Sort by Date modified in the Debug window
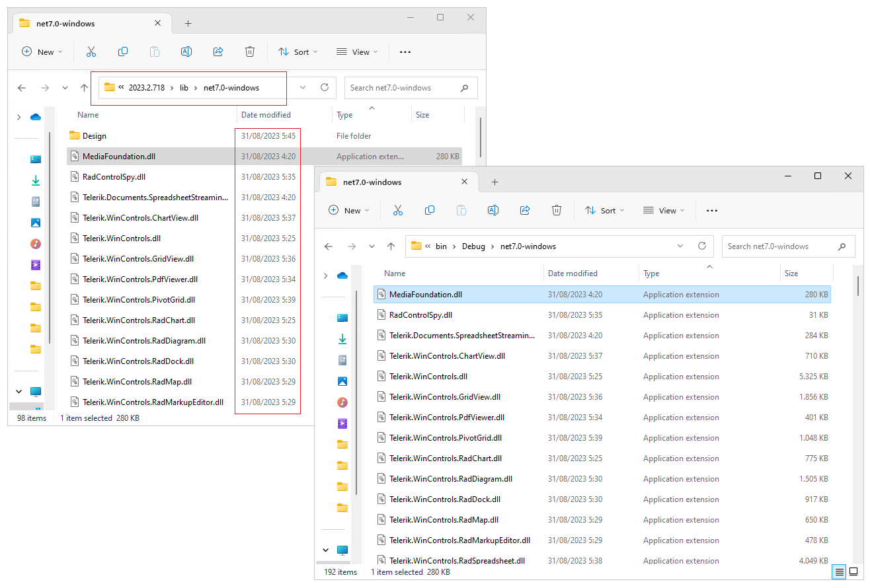This screenshot has height=588, width=870. [573, 274]
